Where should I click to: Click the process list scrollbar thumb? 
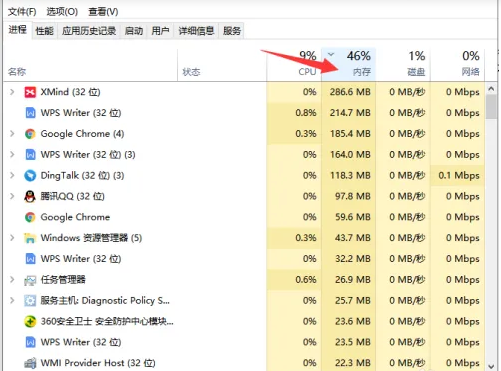491,107
